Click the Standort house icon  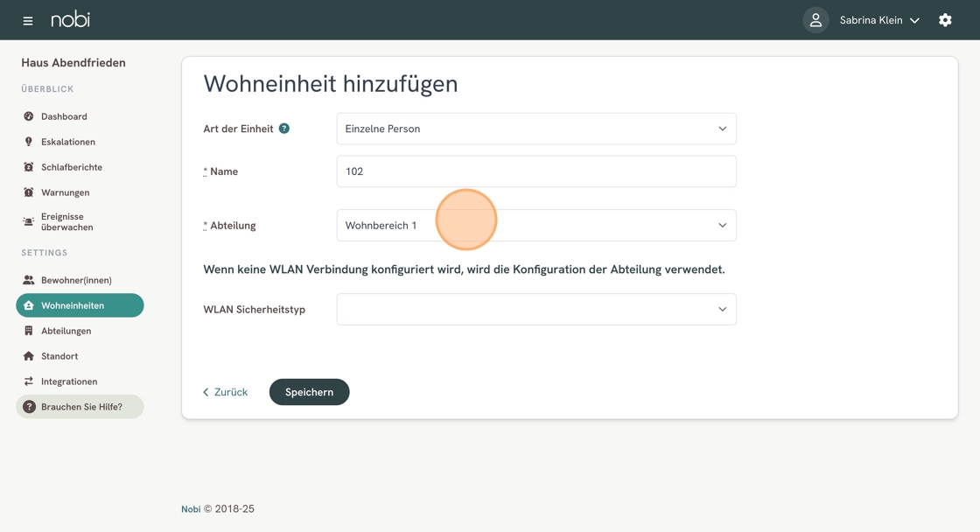click(x=29, y=356)
